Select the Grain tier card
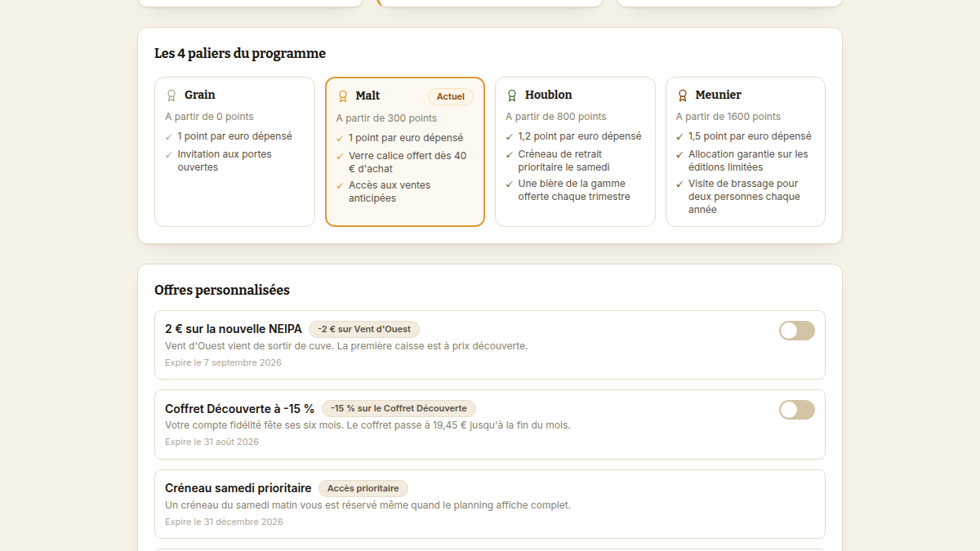The height and width of the screenshot is (551, 980). (x=234, y=152)
